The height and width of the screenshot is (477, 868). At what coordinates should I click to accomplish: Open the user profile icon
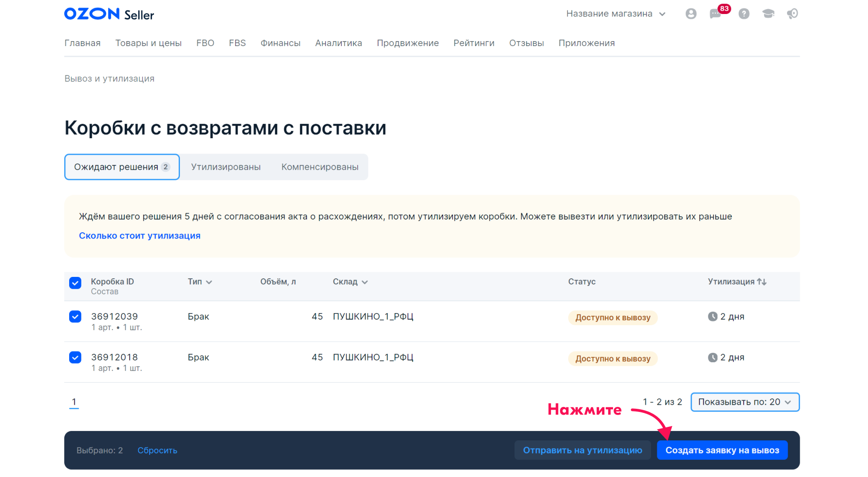click(x=691, y=14)
